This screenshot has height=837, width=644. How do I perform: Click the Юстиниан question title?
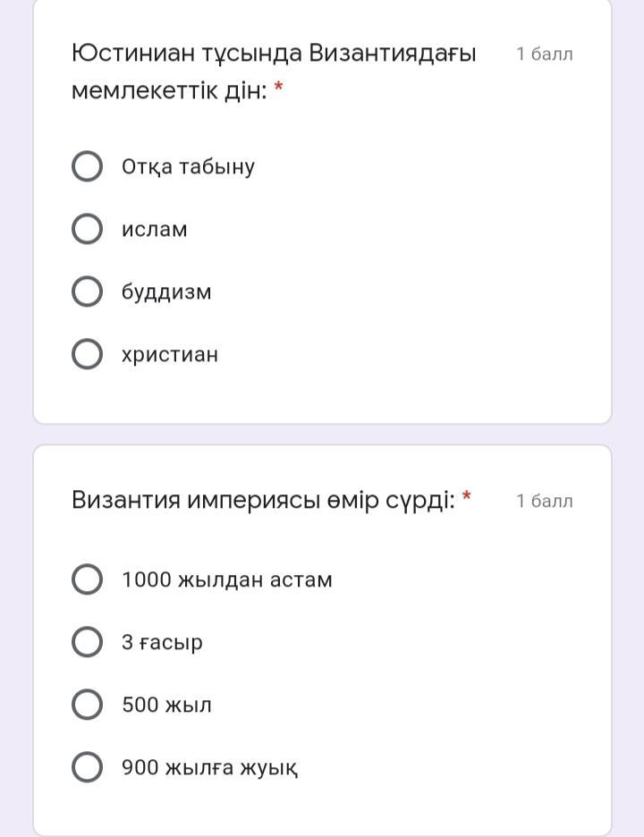[x=274, y=72]
